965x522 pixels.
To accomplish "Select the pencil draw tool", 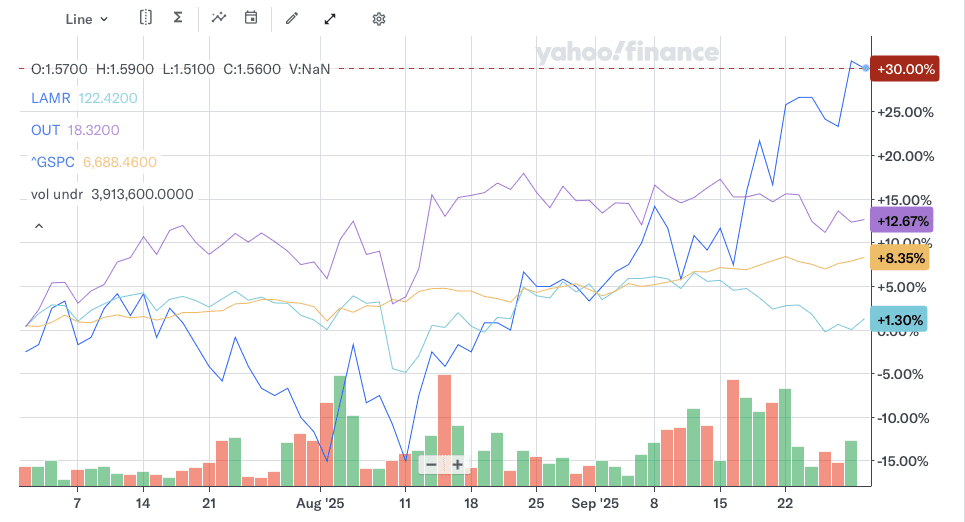I will coord(292,18).
